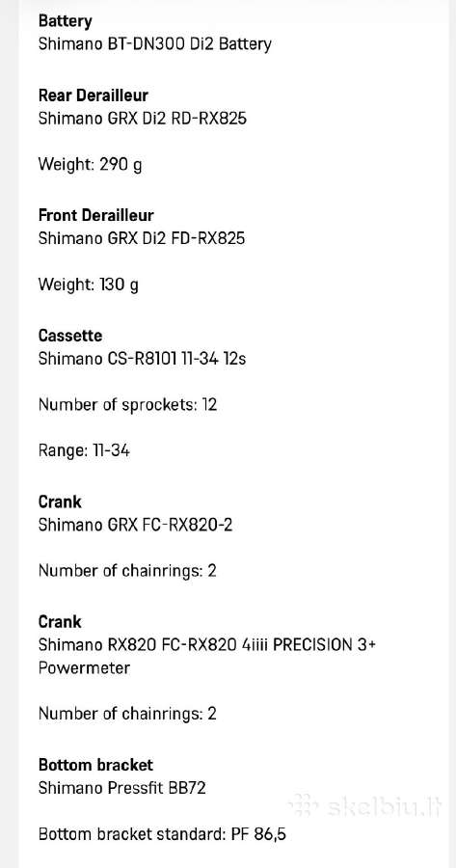Click Bottom bracket standard: PF 86,5
Screen dimensions: 456x868
point(162,833)
